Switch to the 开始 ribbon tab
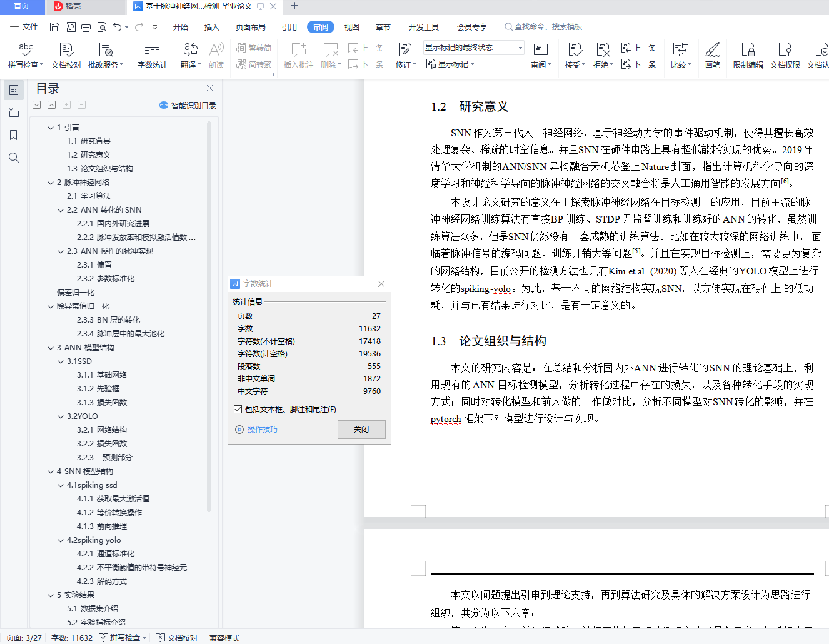Viewport: 829px width, 644px height. 181,27
